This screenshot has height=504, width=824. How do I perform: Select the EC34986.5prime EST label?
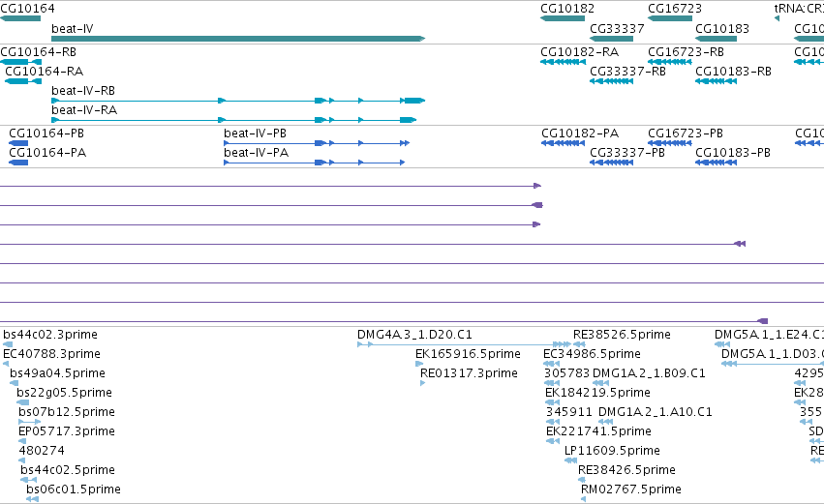point(592,354)
